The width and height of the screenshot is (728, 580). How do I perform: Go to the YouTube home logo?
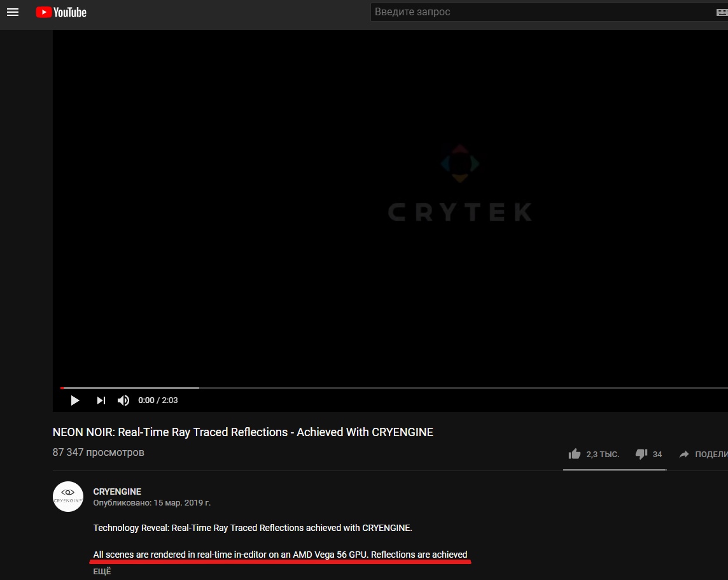click(61, 12)
